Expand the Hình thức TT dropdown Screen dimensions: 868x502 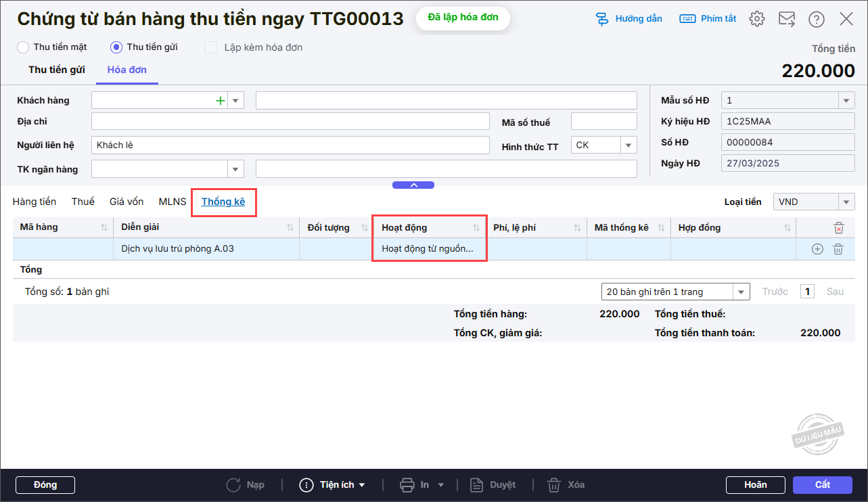(x=629, y=145)
